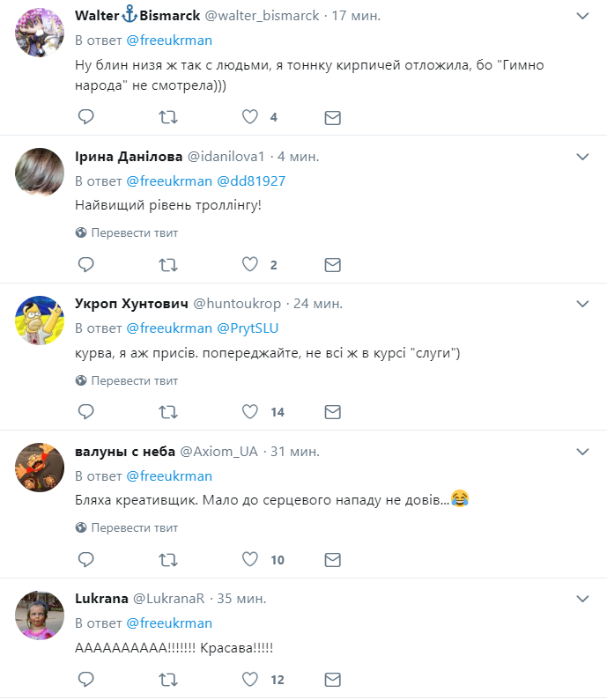Expand the menu arrow on Ірина Данілова's tweet
607x700 pixels.
click(582, 157)
